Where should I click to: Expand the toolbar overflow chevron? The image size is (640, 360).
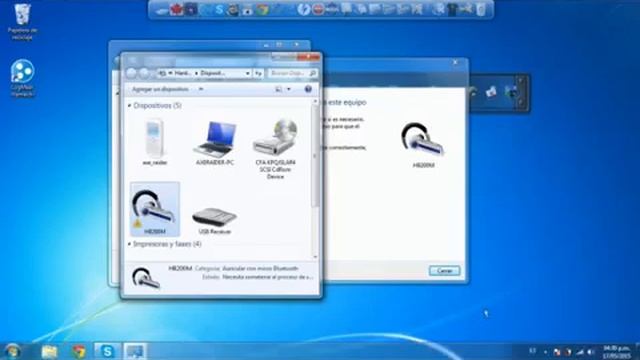pos(201,89)
